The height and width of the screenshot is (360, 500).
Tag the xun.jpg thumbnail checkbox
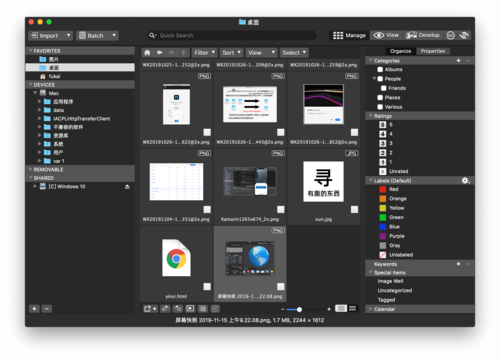tap(354, 209)
